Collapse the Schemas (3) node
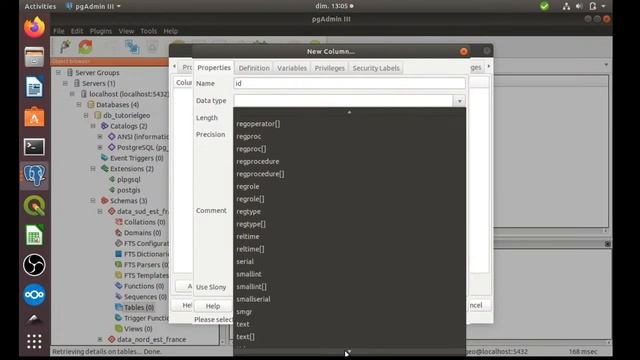This screenshot has height=360, width=640. [93, 201]
